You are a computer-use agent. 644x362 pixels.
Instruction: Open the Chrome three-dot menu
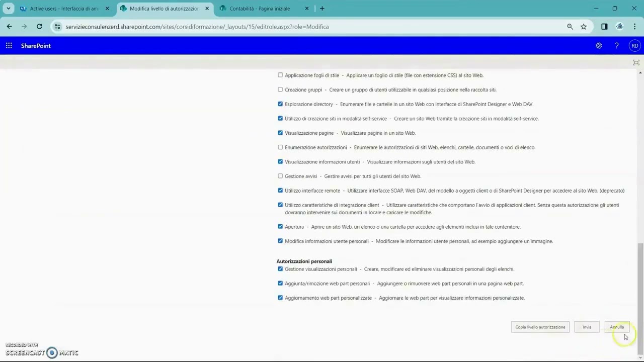tap(634, 27)
